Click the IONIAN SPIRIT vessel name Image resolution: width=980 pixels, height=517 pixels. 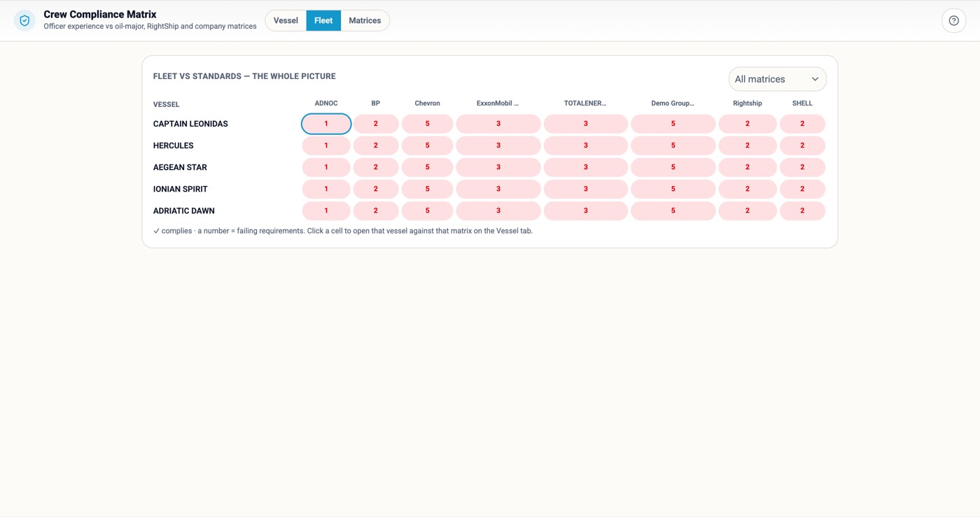[x=181, y=189]
